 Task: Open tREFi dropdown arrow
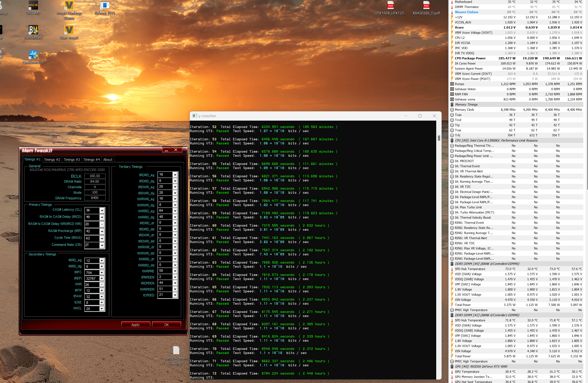pos(102,278)
